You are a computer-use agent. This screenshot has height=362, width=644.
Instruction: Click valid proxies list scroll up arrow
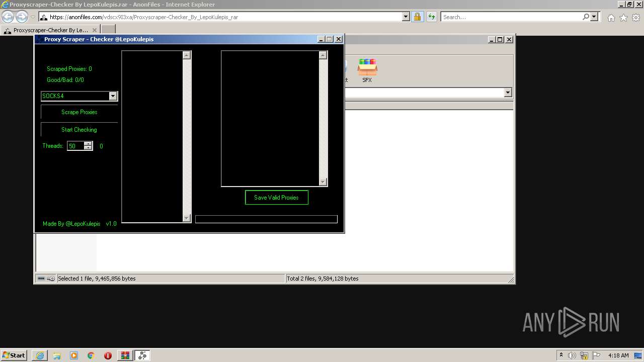[x=323, y=55]
